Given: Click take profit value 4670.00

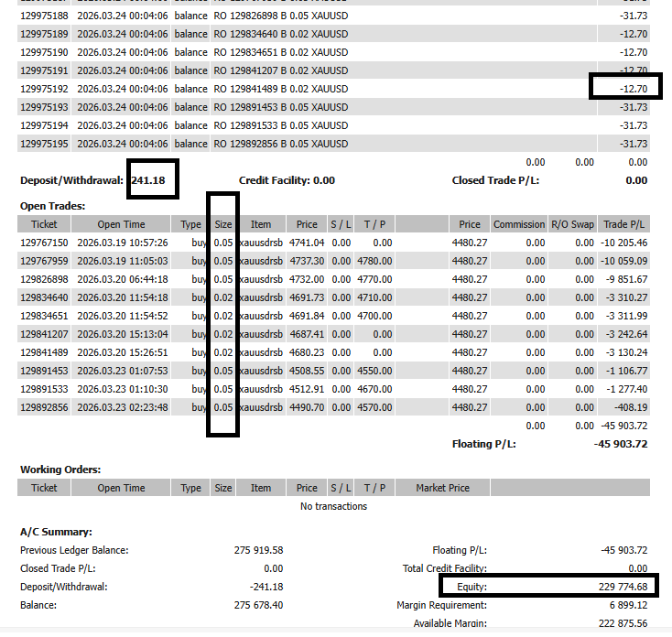Looking at the screenshot, I should 374,389.
